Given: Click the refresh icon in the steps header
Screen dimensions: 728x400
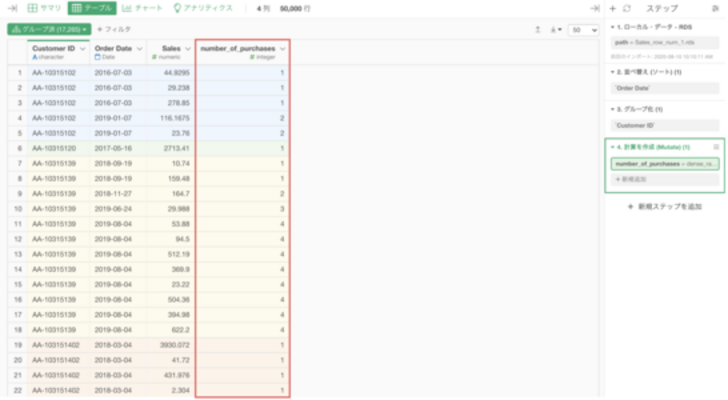Looking at the screenshot, I should 626,8.
